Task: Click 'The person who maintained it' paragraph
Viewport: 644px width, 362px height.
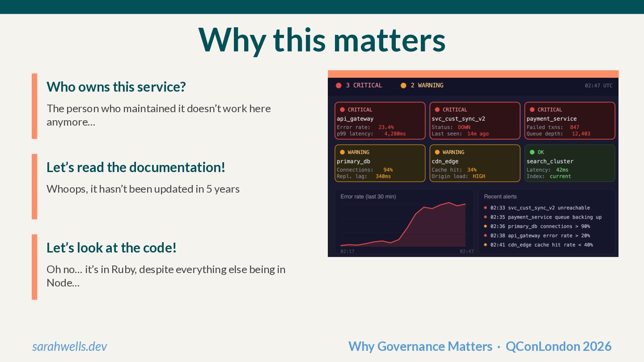Action: coord(159,115)
